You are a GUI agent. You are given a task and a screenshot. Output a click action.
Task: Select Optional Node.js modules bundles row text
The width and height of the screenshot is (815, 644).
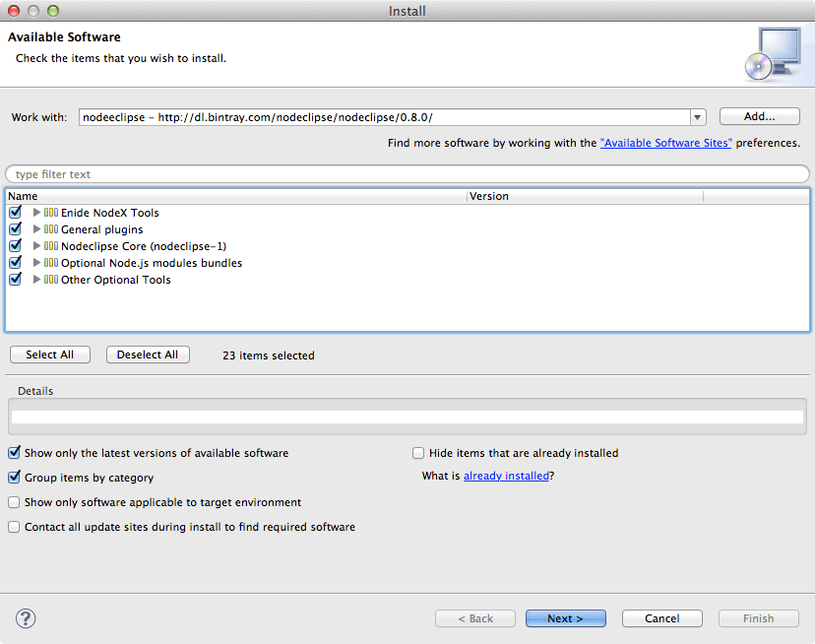pyautogui.click(x=152, y=263)
